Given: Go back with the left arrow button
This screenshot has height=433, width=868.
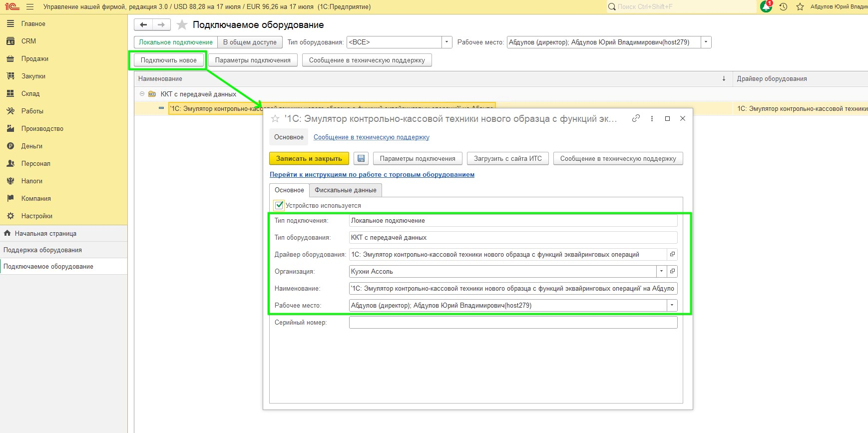Looking at the screenshot, I should click(x=143, y=24).
